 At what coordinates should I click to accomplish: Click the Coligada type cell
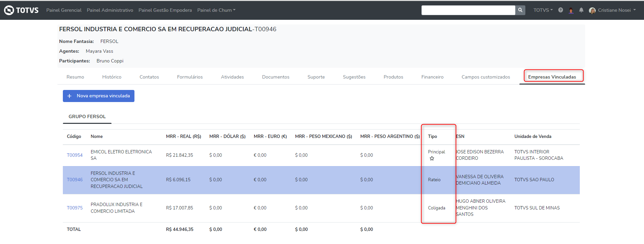pos(437,208)
